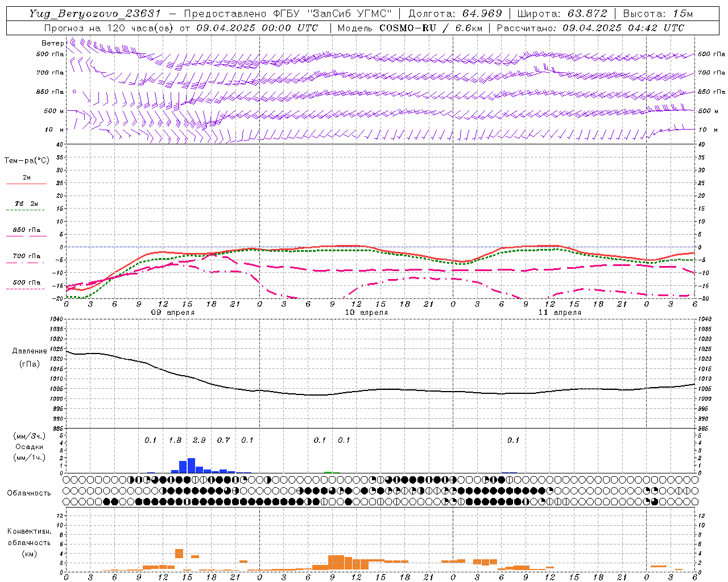Click the '(мм/1ч.)' precipitation unit label
Image resolution: width=728 pixels, height=582 pixels.
[x=29, y=458]
